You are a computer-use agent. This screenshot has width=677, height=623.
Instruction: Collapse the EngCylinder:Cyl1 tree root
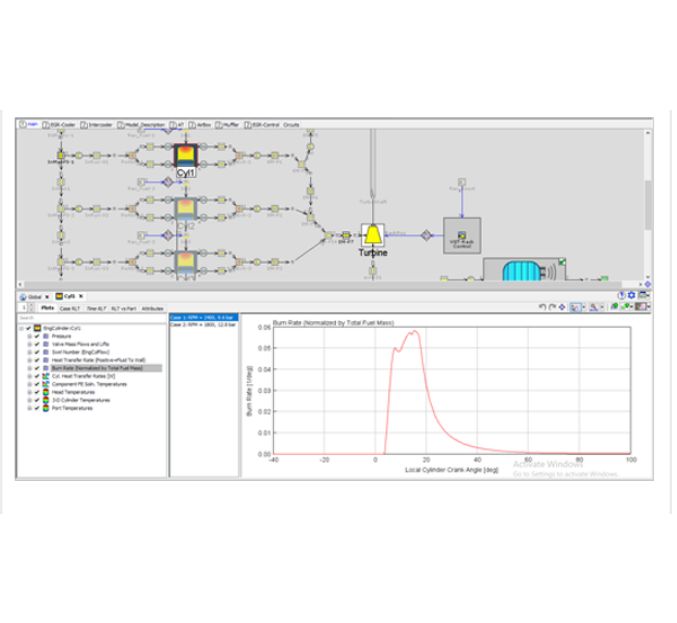21,329
